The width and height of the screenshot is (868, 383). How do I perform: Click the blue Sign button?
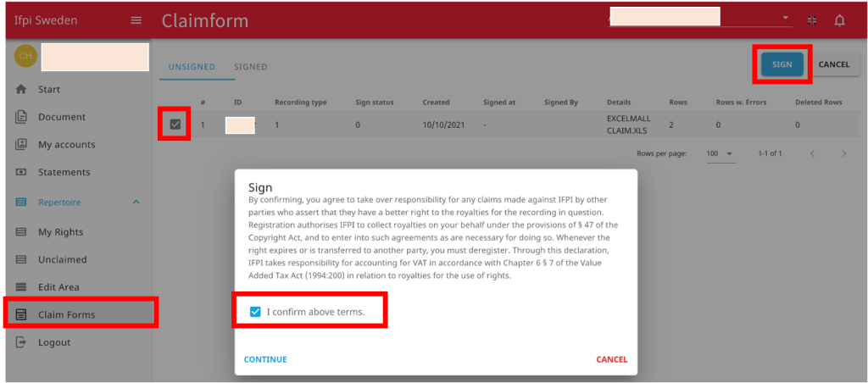pyautogui.click(x=782, y=64)
